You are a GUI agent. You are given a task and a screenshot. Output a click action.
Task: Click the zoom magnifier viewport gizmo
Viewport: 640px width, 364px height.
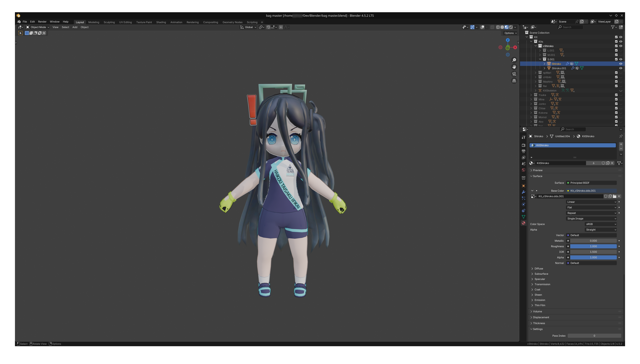coord(514,60)
